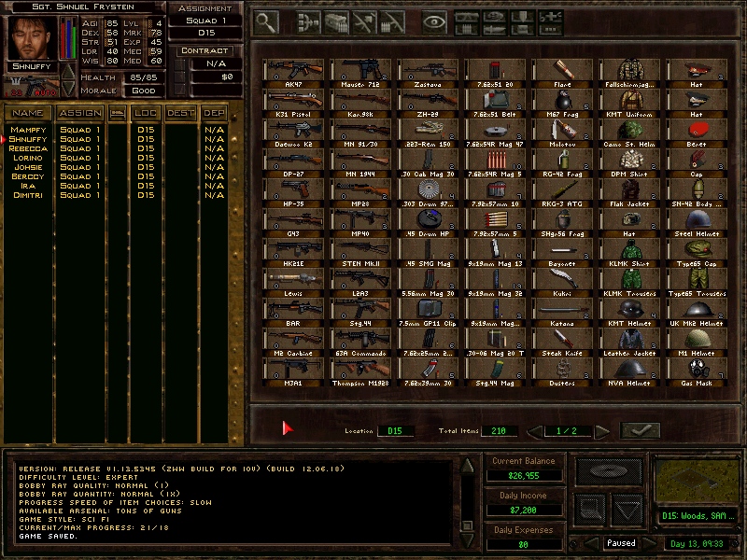Viewport: 747px width, 560px height.
Task: Toggle the ammunition filter button
Action: (x=467, y=30)
